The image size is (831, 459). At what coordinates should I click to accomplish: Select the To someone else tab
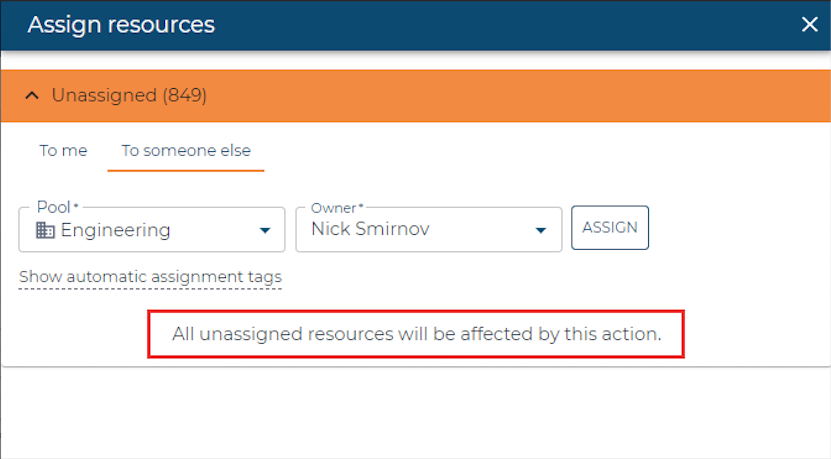click(x=186, y=151)
